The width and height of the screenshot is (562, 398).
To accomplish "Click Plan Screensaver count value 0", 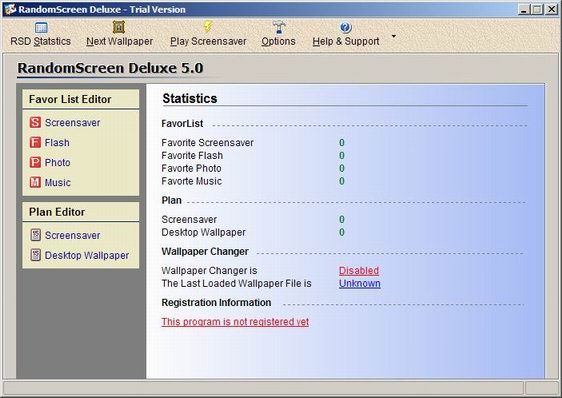I will (x=342, y=219).
